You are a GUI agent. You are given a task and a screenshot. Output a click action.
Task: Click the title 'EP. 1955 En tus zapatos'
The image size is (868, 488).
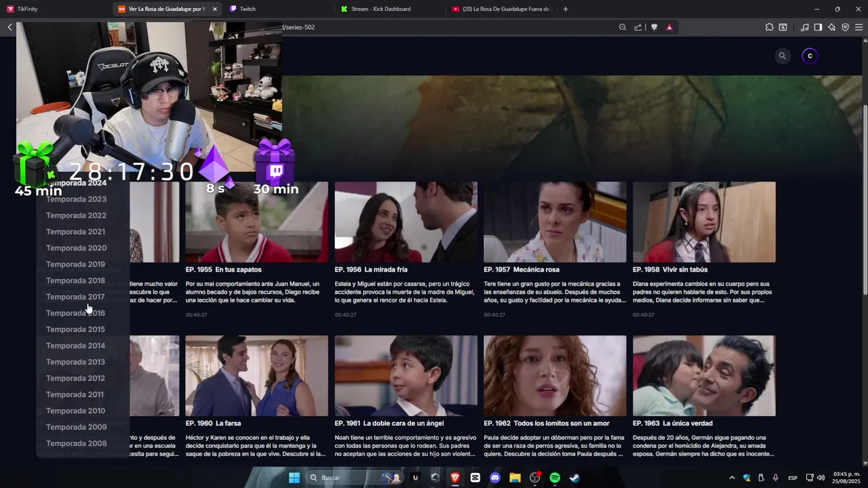pyautogui.click(x=224, y=270)
